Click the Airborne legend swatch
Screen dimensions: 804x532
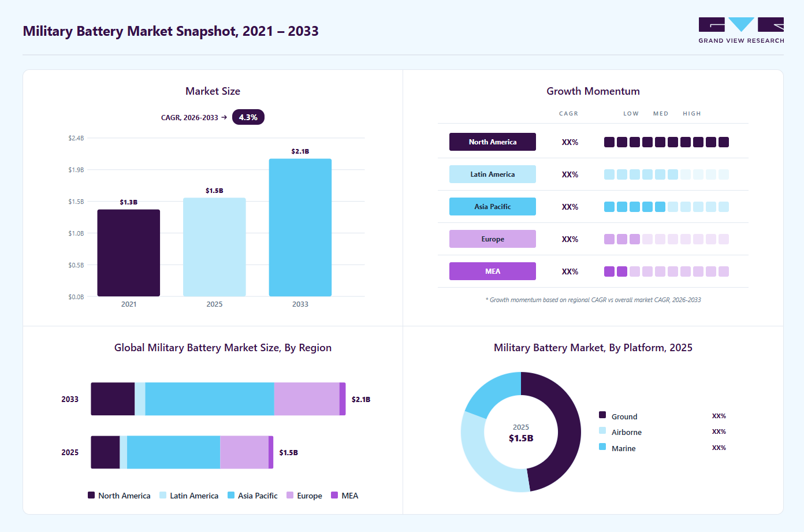pos(602,430)
